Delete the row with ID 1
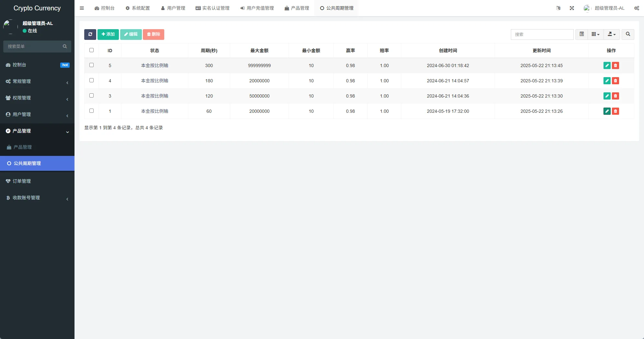 tap(615, 111)
